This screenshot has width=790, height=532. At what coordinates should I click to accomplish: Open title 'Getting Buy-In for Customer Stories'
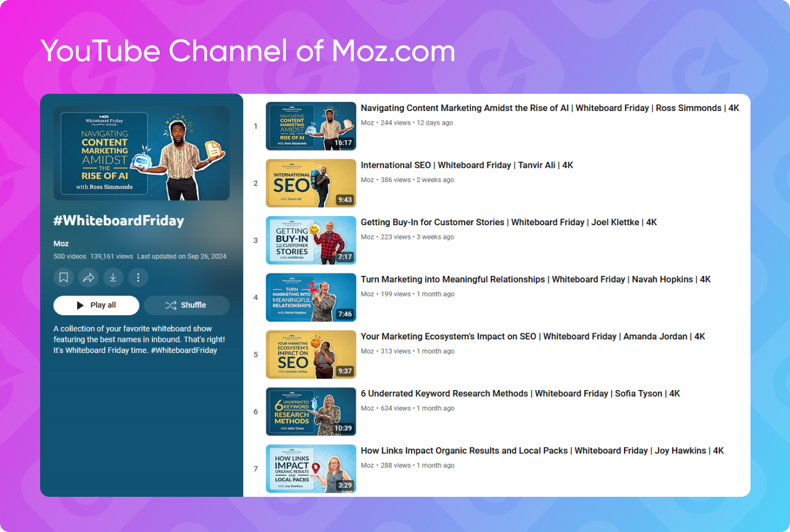tap(509, 222)
